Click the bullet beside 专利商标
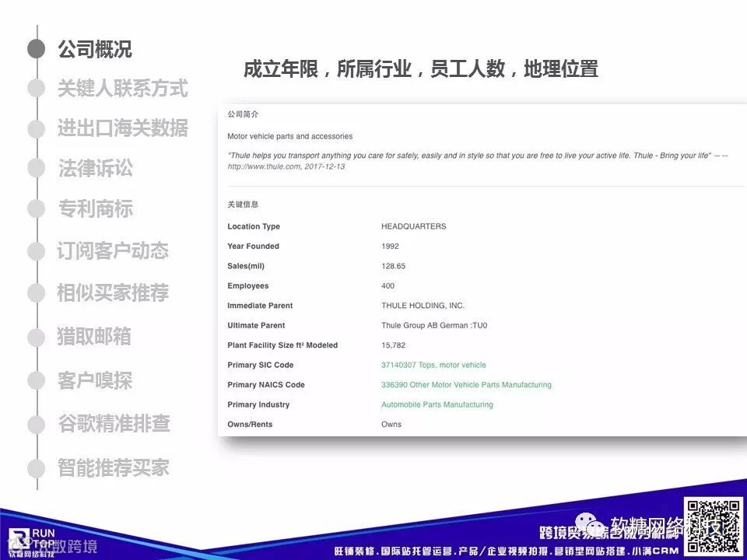Screen dimensions: 747x560 click(37, 208)
